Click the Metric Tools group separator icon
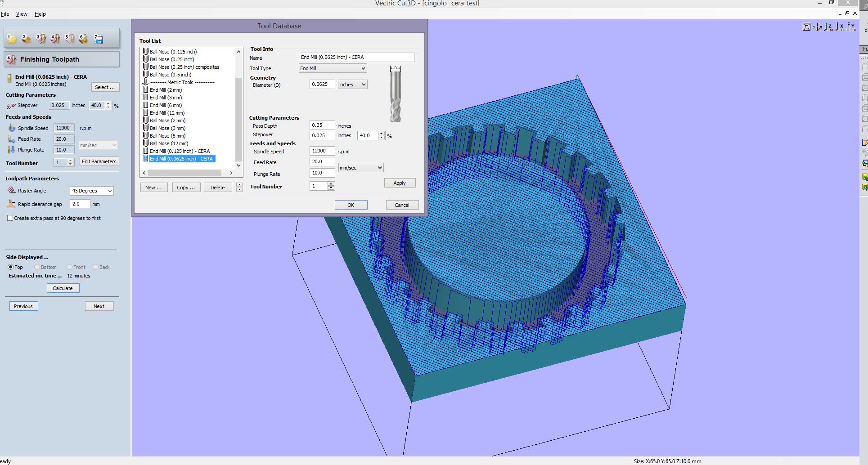The width and height of the screenshot is (868, 465). click(146, 82)
